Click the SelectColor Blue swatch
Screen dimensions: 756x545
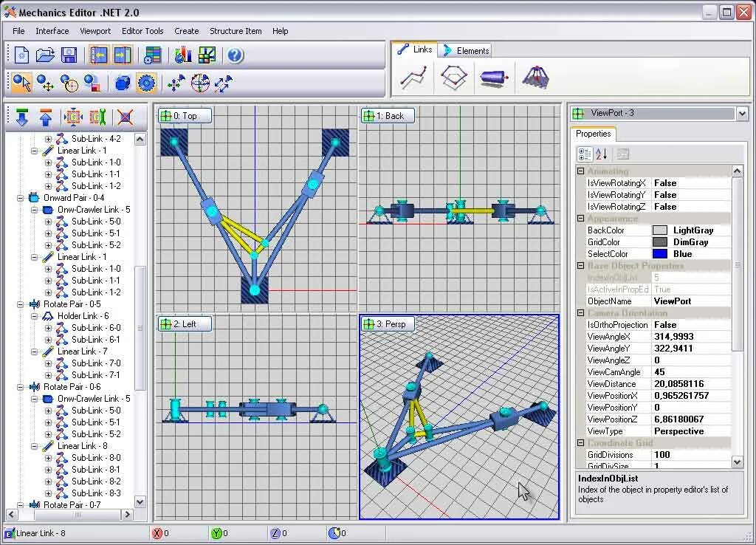tap(660, 254)
